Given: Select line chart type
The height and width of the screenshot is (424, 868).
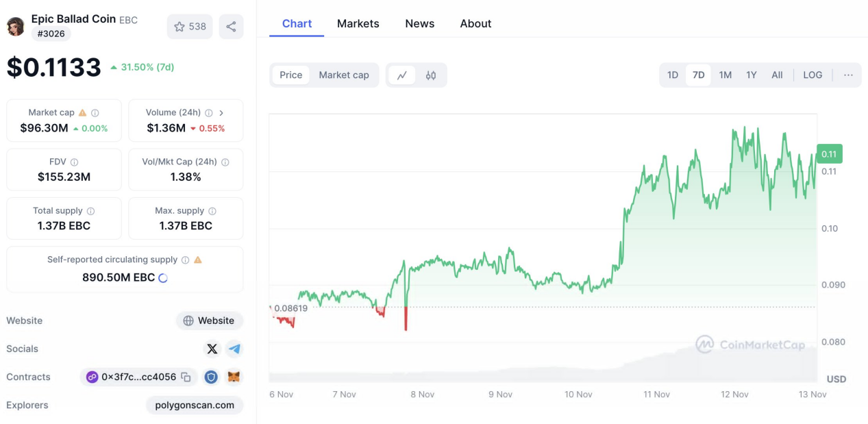Looking at the screenshot, I should (x=402, y=75).
